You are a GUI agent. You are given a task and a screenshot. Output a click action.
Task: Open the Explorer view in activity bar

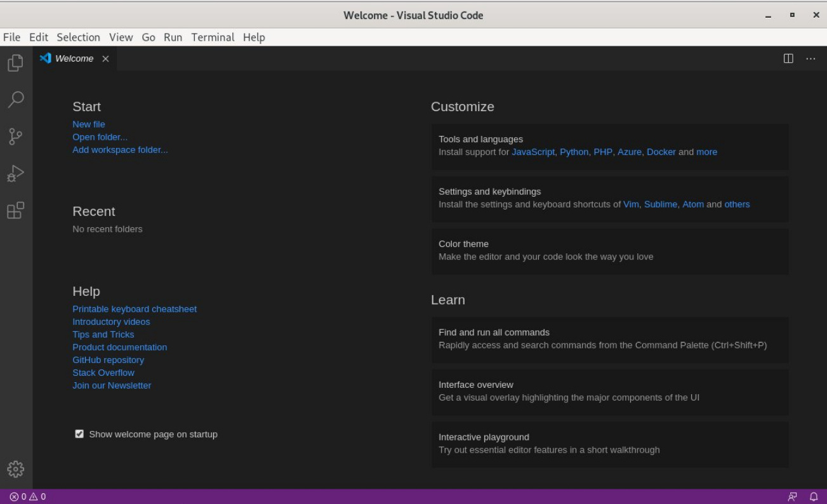(x=15, y=63)
